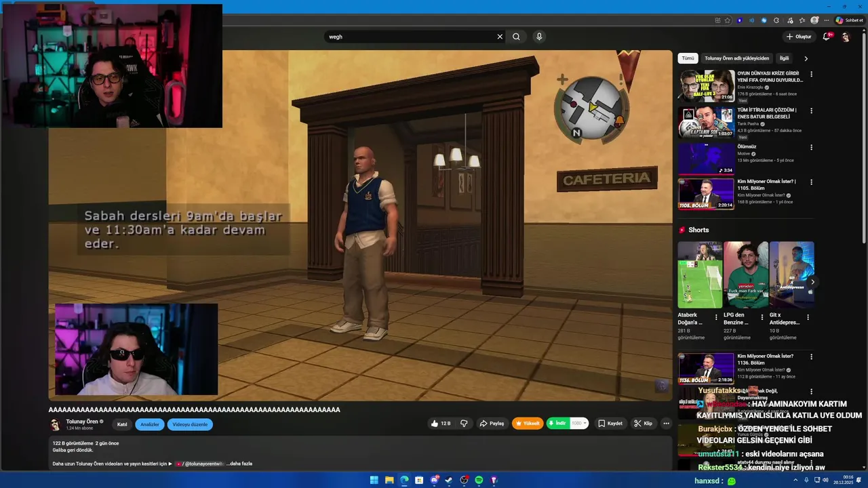The width and height of the screenshot is (868, 488).
Task: Open File Explorer from the taskbar
Action: (389, 481)
